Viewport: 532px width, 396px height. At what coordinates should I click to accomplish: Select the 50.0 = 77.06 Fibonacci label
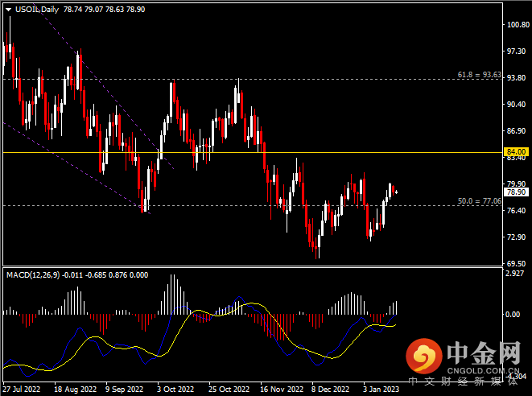pyautogui.click(x=479, y=200)
